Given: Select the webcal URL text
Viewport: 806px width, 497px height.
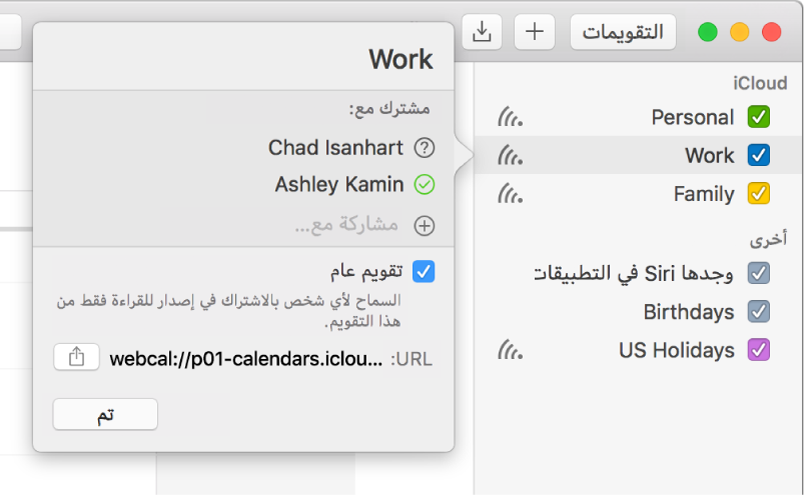Looking at the screenshot, I should (x=245, y=358).
